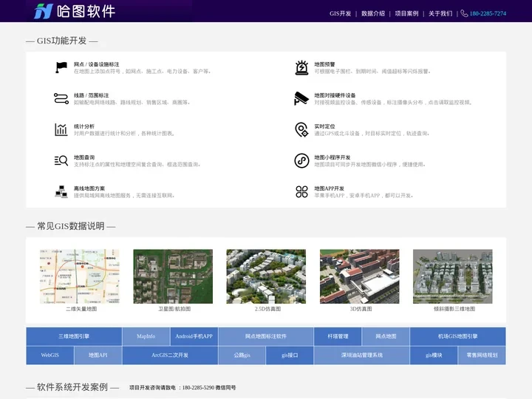
Task: Open the GIS开发 menu item
Action: click(x=340, y=13)
